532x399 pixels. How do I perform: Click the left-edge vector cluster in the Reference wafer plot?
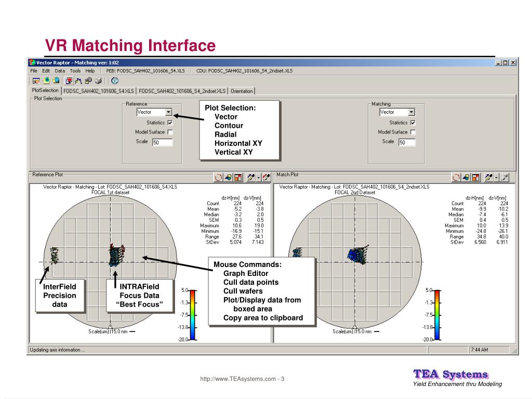[x=54, y=256]
